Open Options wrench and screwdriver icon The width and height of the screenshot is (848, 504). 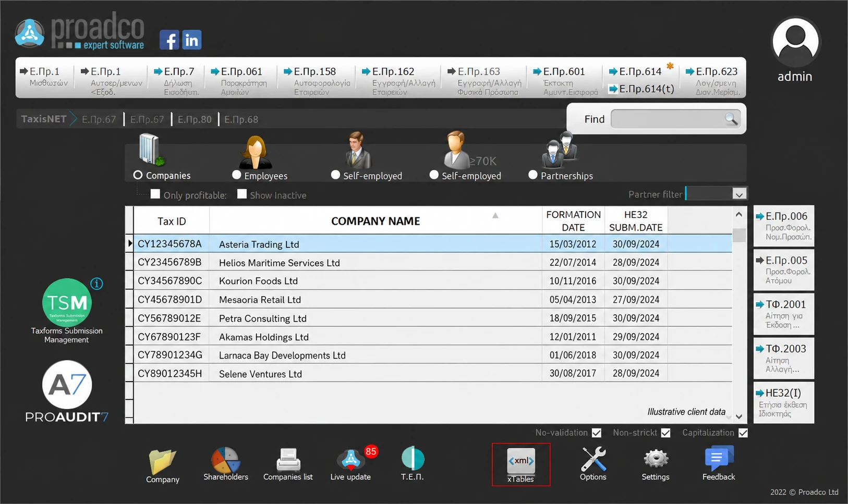593,459
